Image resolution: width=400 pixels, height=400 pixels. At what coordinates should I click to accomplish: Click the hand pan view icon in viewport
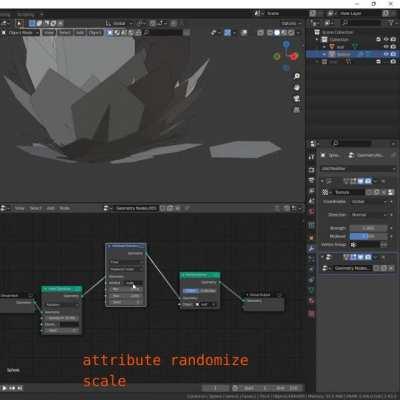(x=297, y=87)
